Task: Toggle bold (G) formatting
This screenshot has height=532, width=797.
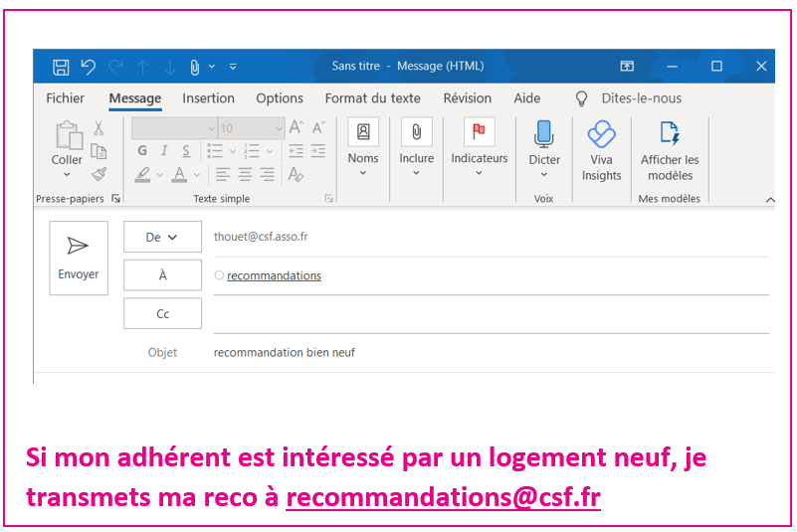Action: (141, 151)
